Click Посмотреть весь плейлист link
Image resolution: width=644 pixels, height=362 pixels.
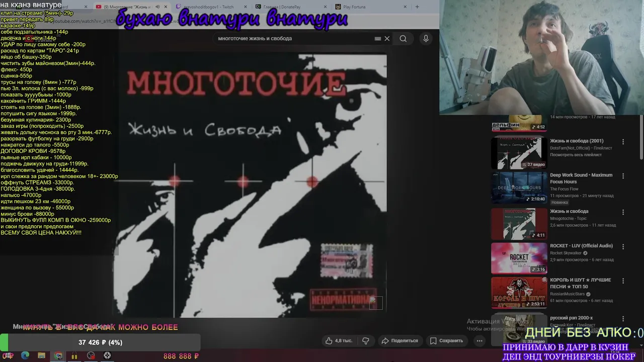point(576,155)
